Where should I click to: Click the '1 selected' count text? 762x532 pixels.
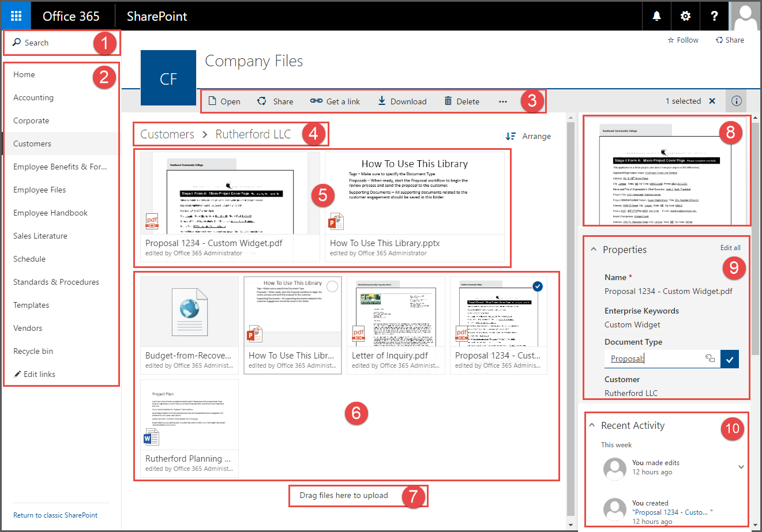[683, 101]
